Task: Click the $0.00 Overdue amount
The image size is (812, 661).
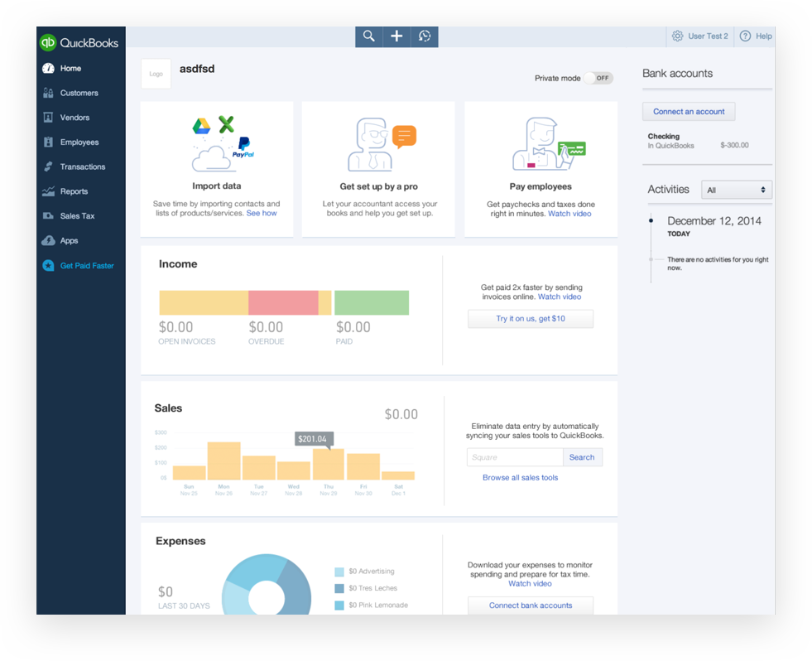Action: [x=267, y=327]
